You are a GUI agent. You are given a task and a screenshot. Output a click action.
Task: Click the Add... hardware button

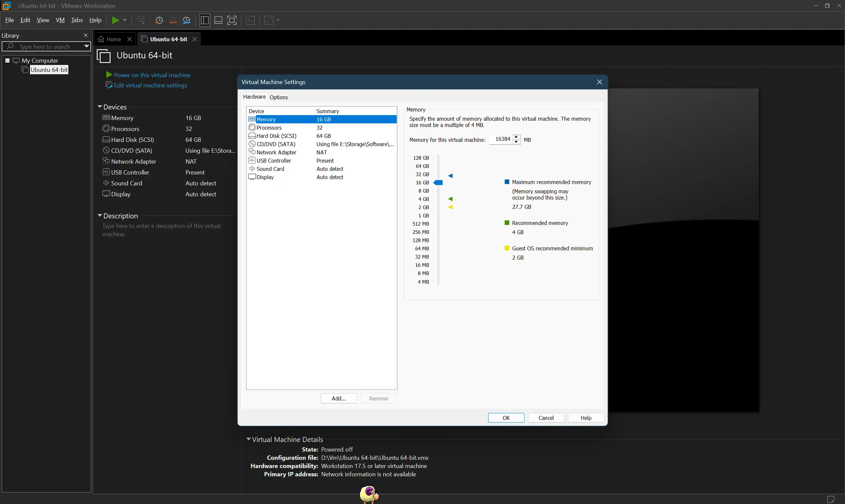tap(338, 398)
